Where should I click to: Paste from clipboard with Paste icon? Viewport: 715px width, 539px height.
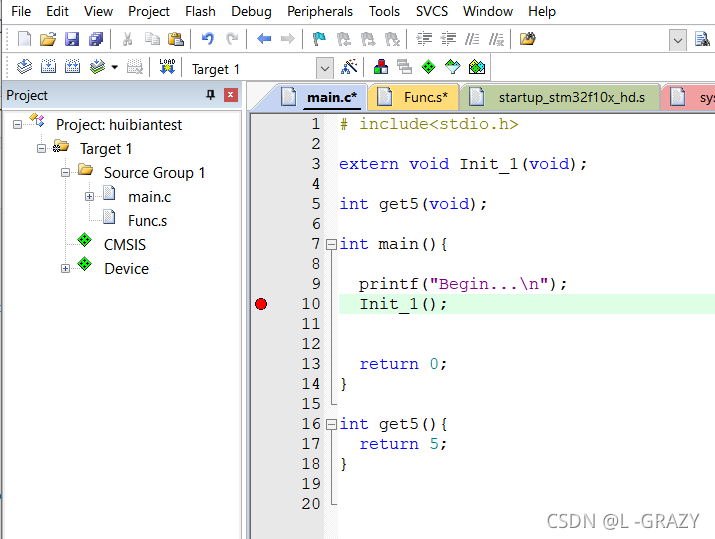coord(176,39)
